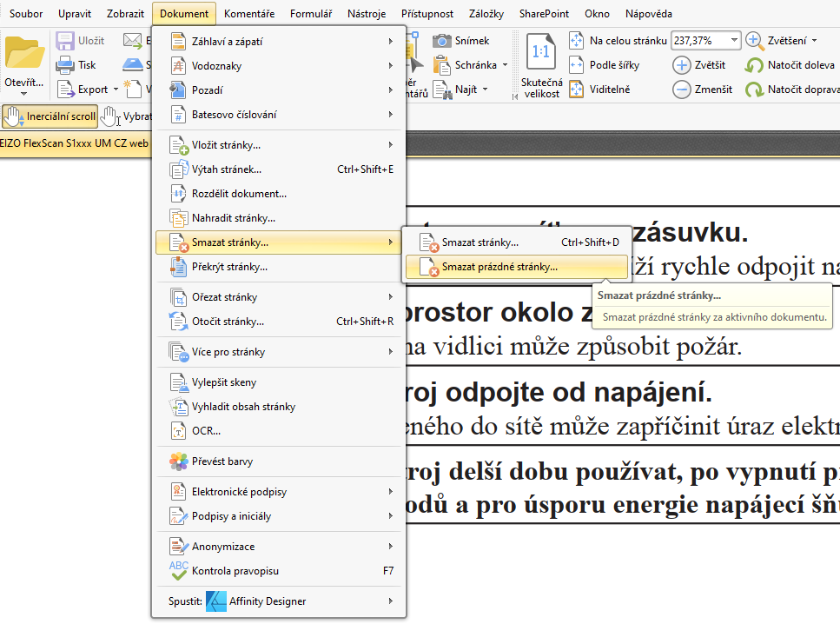Image resolution: width=840 pixels, height=624 pixels.
Task: Click Vybrat text hand cursor icon
Action: (110, 116)
